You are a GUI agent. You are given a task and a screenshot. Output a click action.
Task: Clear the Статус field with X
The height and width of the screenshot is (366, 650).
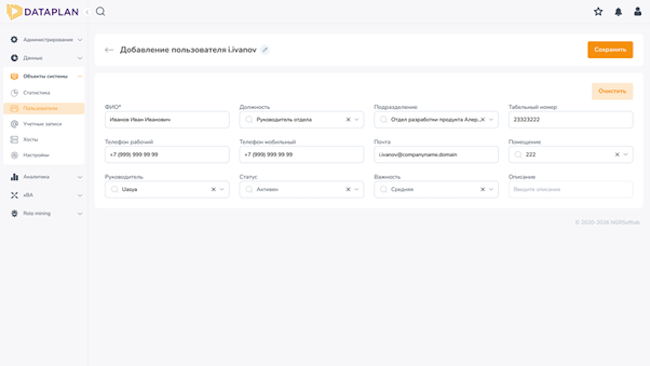click(x=348, y=189)
